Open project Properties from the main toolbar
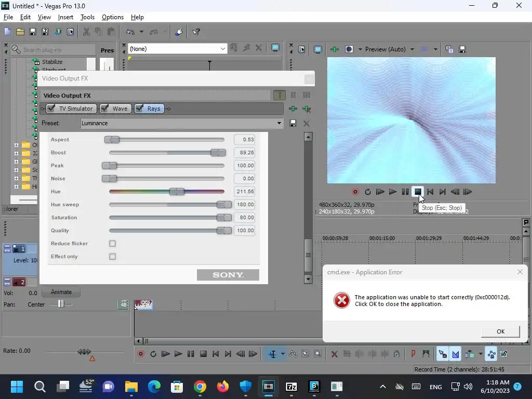 [x=70, y=32]
